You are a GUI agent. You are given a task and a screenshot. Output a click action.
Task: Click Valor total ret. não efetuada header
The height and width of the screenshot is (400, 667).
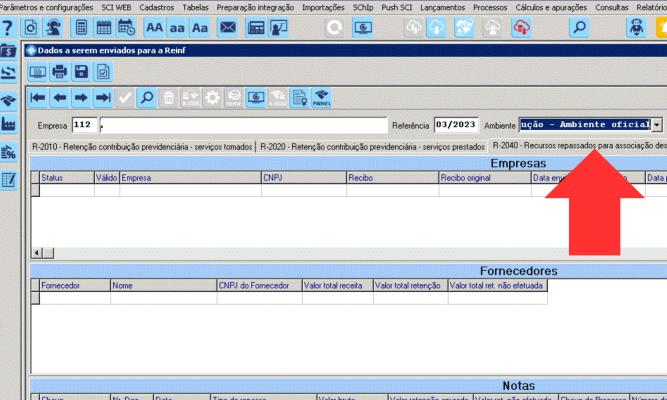pyautogui.click(x=498, y=286)
